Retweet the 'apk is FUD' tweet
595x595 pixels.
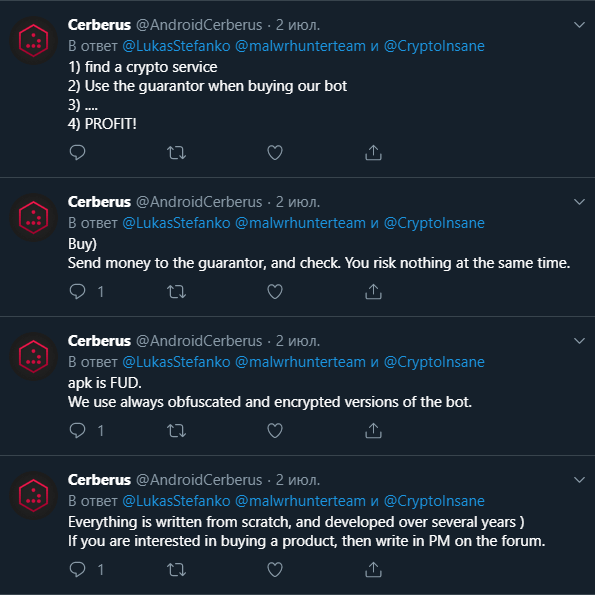click(x=176, y=431)
